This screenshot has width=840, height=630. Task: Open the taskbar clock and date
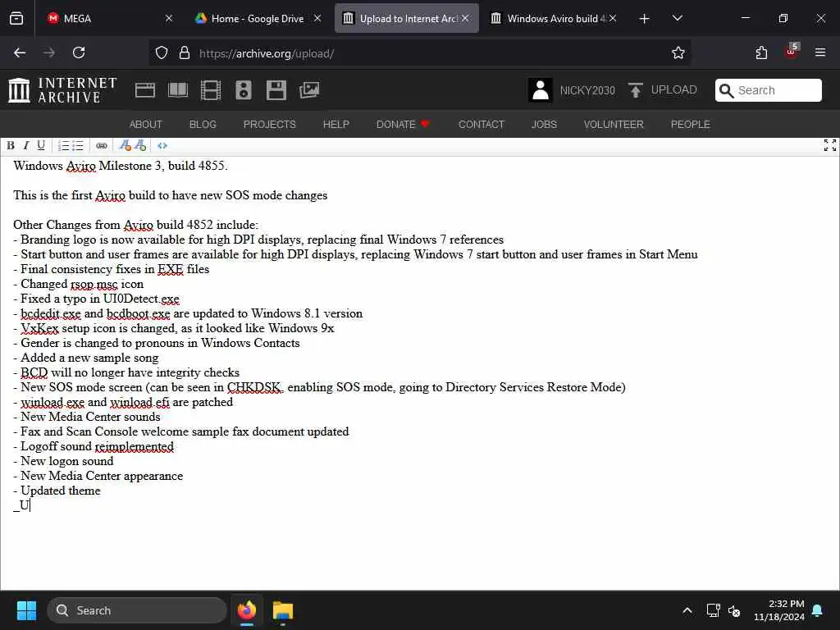point(779,610)
